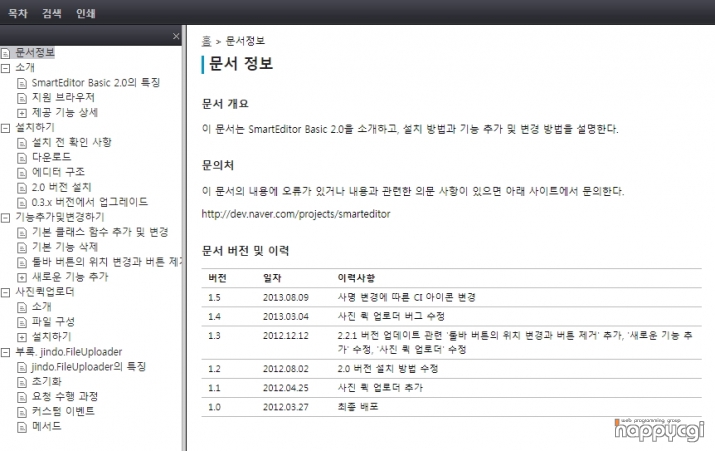Collapse the 기능추가및변경하기 section
Screen dimensions: 715x451
5,218
